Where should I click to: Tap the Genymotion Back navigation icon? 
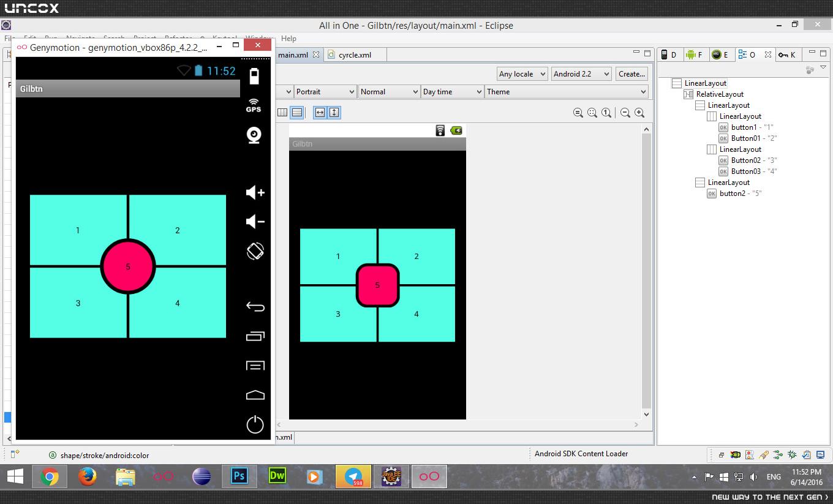(255, 306)
